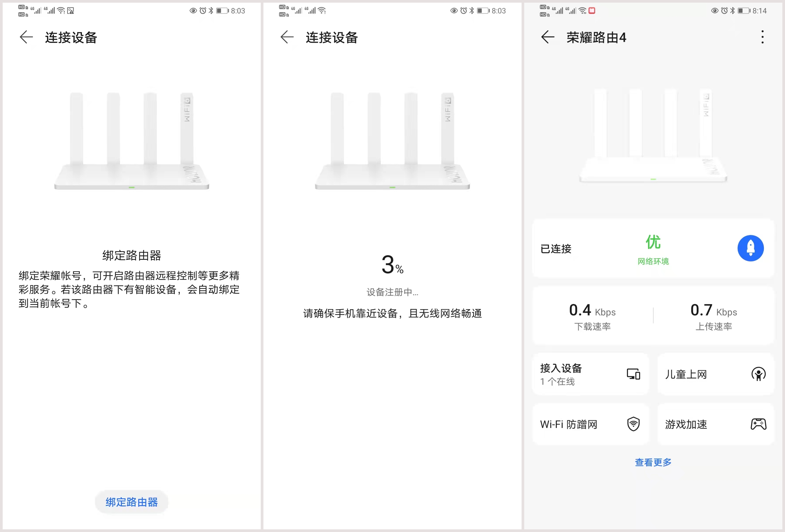Tap the blue rocket speed-up icon

point(750,248)
